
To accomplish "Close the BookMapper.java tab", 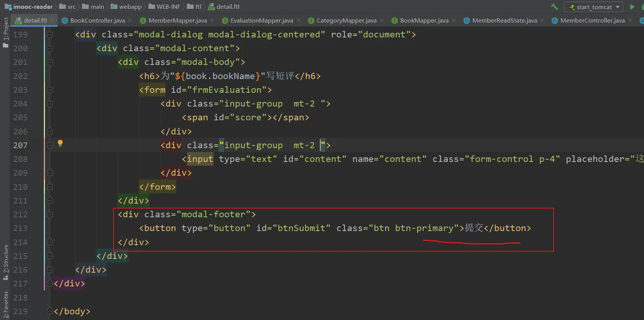I will pyautogui.click(x=454, y=20).
